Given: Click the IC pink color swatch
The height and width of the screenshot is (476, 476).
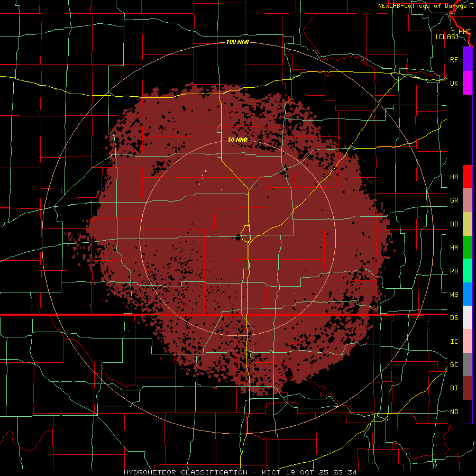Looking at the screenshot, I should click(x=467, y=341).
